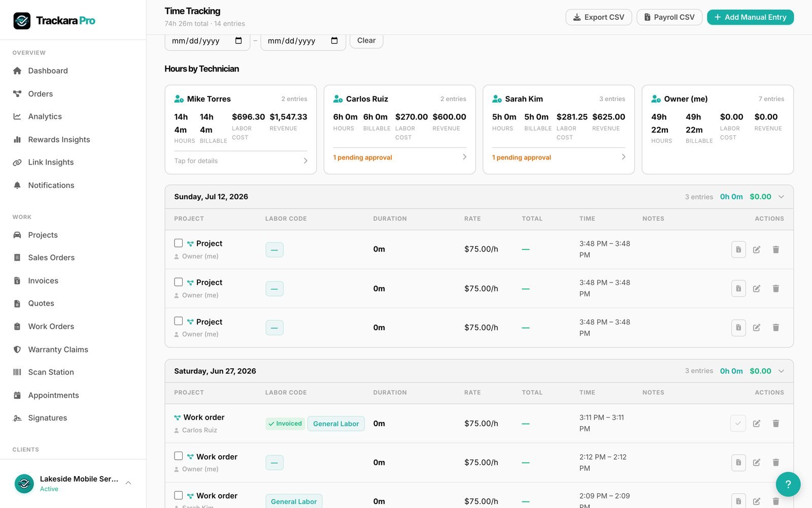Screen dimensions: 812x508
Task: Click the trash icon in the third Jul 12 Project row
Action: [775, 328]
